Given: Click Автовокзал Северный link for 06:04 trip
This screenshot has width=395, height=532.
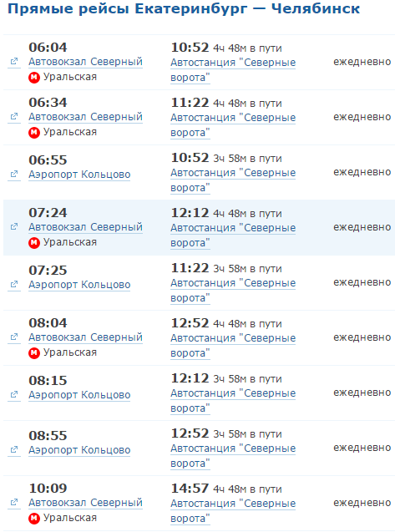Looking at the screenshot, I should [85, 62].
